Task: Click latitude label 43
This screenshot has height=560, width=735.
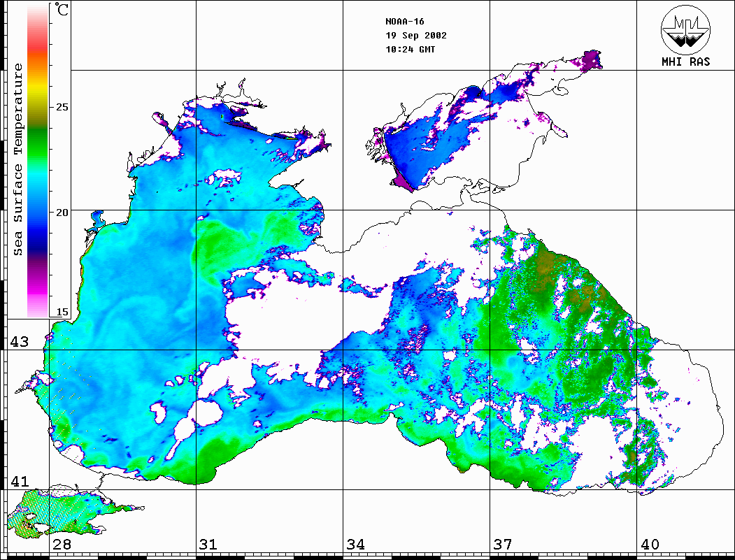Action: click(x=20, y=342)
